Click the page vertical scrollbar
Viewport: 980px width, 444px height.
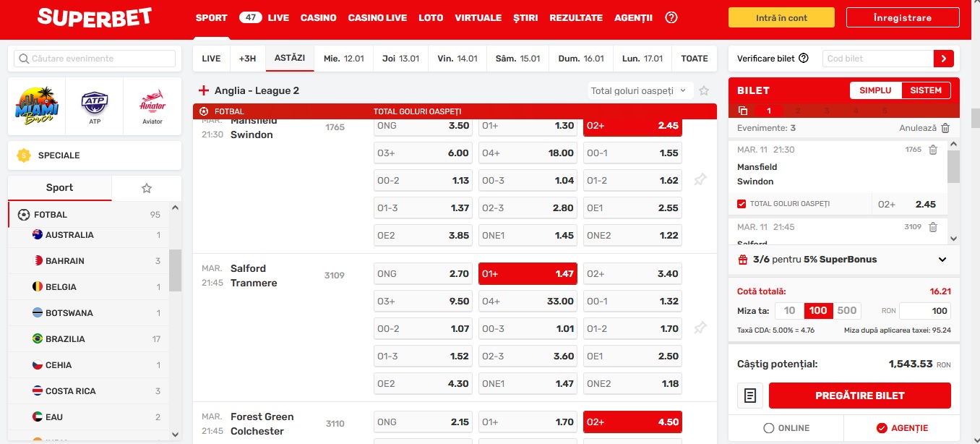click(975, 117)
